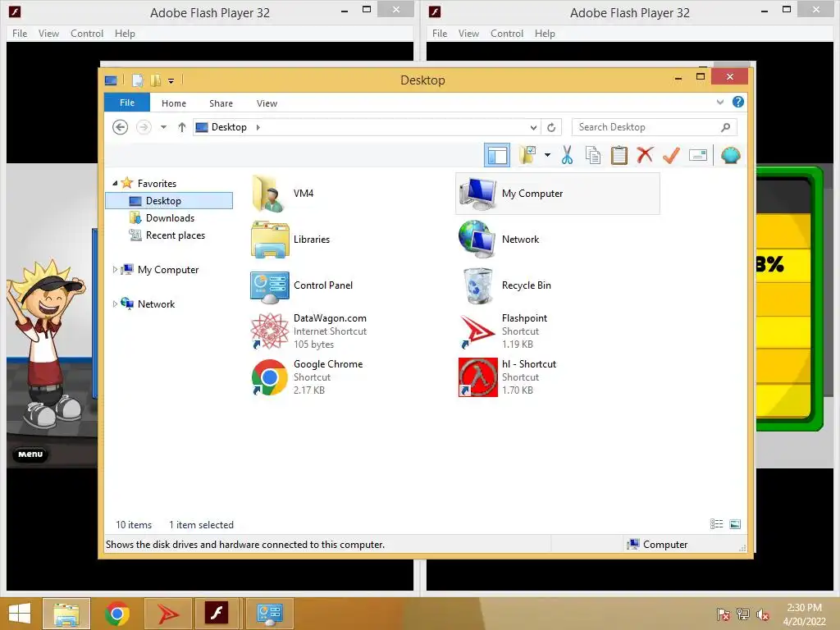Click the orange checkmark Properties icon
This screenshot has width=840, height=630.
tap(671, 155)
